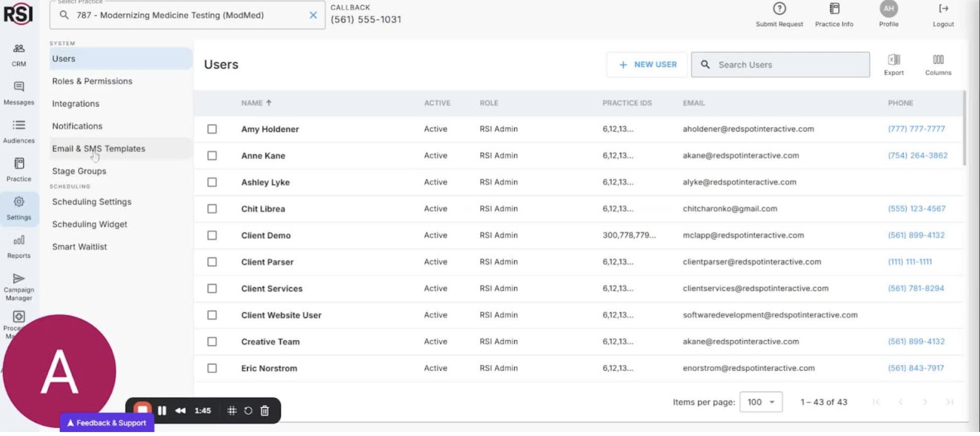Check the box next to Chit Librea
This screenshot has width=980, height=436.
coord(212,209)
